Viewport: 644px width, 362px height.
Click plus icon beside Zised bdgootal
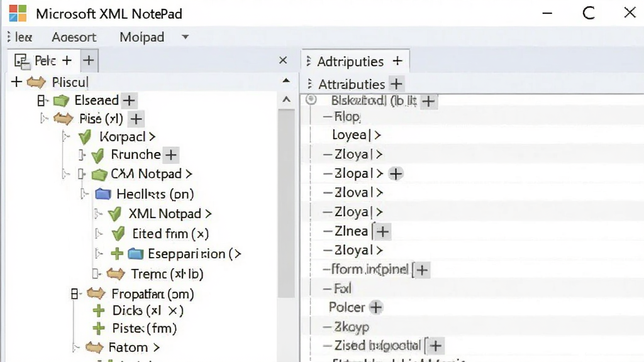point(436,346)
